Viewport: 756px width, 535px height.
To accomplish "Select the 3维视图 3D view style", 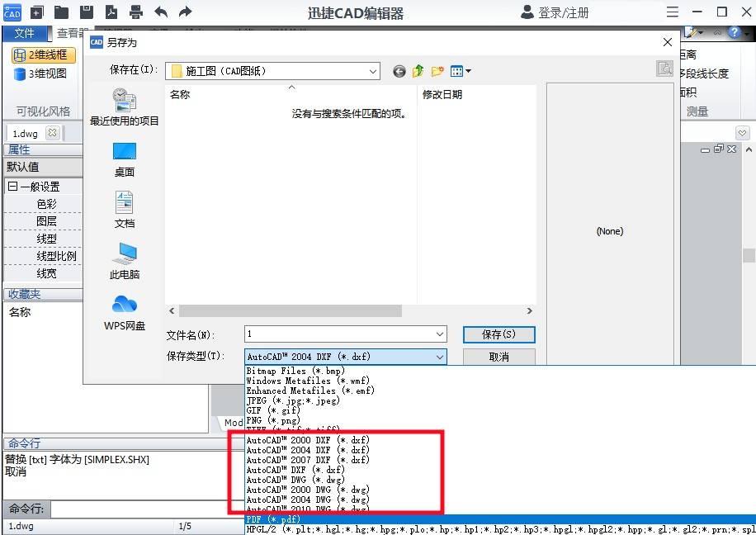I will 41,73.
